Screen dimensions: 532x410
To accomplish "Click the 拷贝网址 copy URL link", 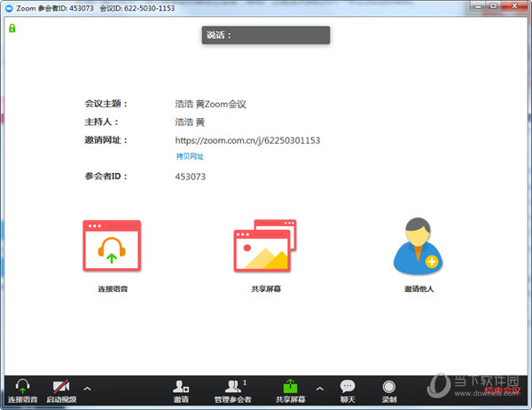I will click(x=190, y=156).
